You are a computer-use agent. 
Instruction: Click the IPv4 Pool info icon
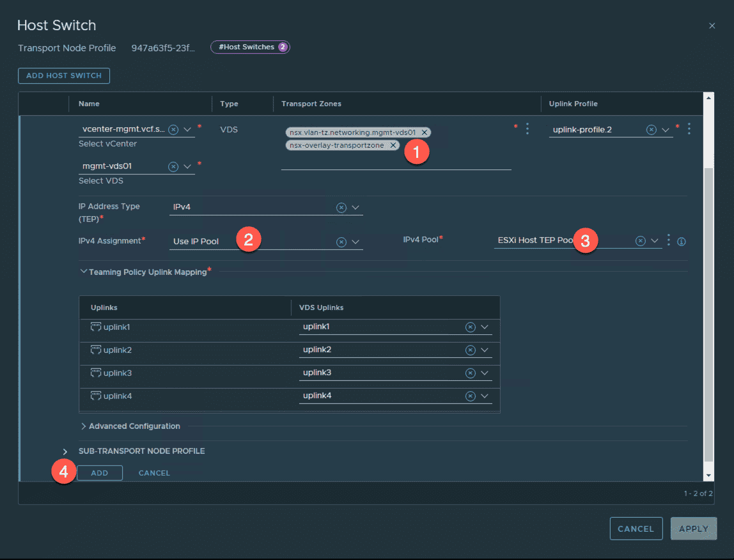(x=681, y=242)
